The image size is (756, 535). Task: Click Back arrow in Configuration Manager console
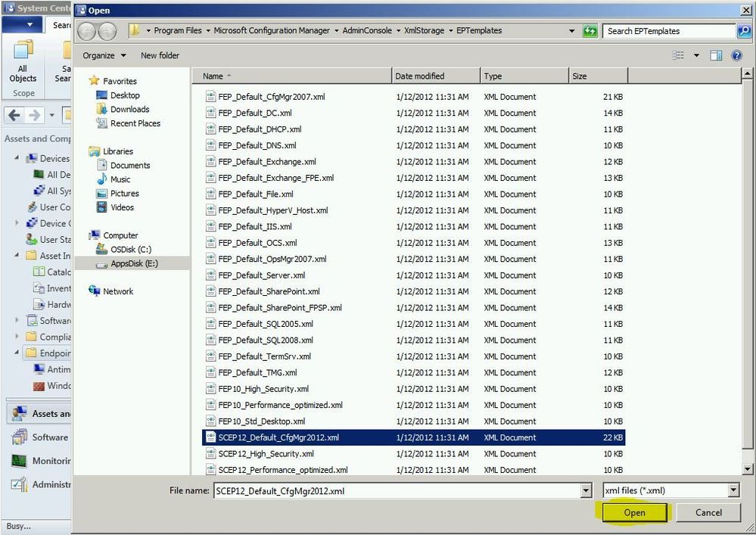(x=14, y=115)
